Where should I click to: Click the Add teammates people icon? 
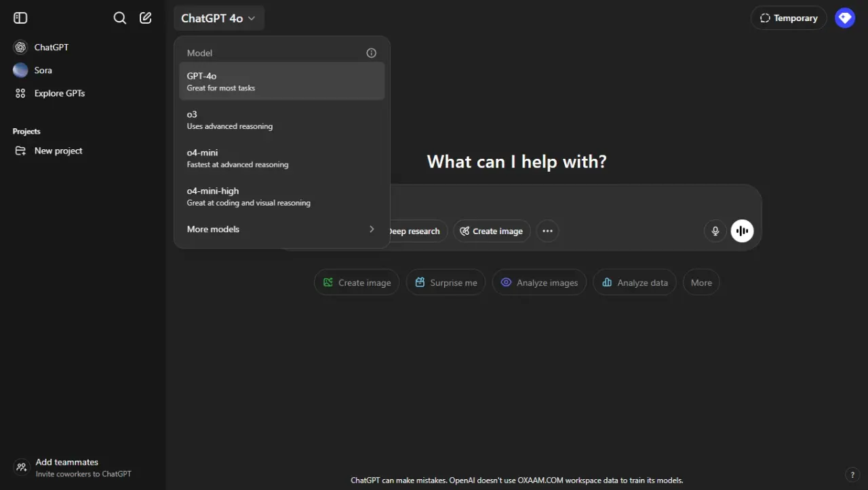coord(22,467)
